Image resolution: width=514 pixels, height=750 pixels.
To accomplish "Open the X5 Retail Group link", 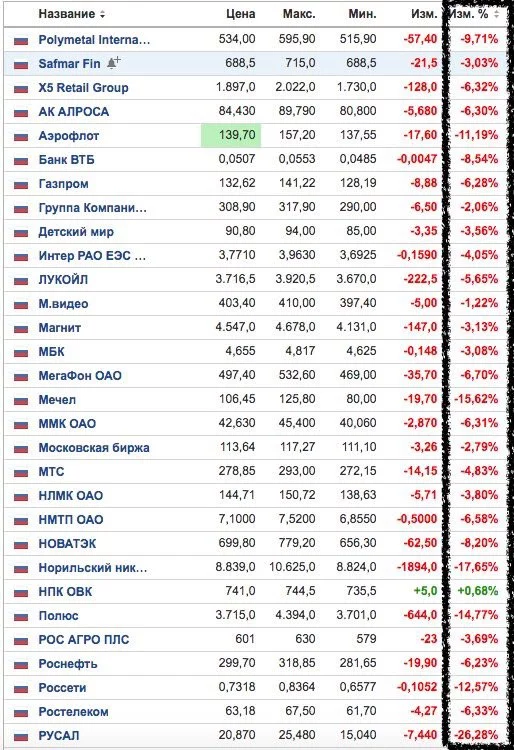I will pyautogui.click(x=84, y=88).
